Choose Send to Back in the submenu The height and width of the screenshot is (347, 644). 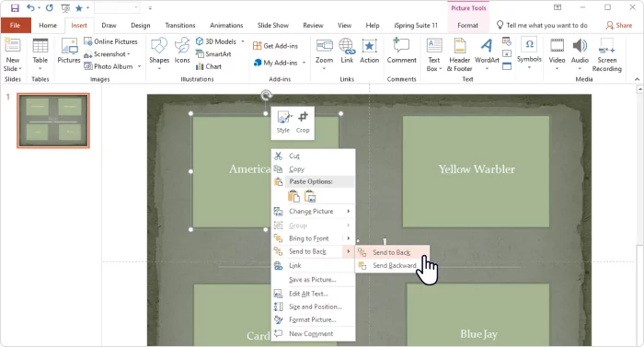(393, 252)
